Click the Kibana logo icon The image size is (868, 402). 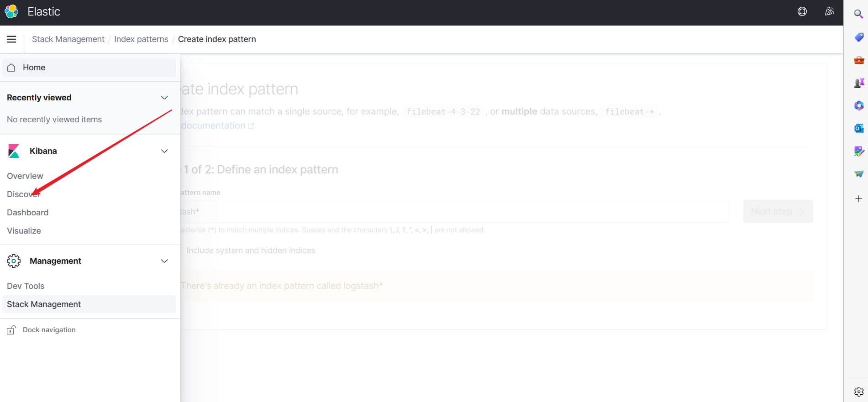click(x=14, y=151)
